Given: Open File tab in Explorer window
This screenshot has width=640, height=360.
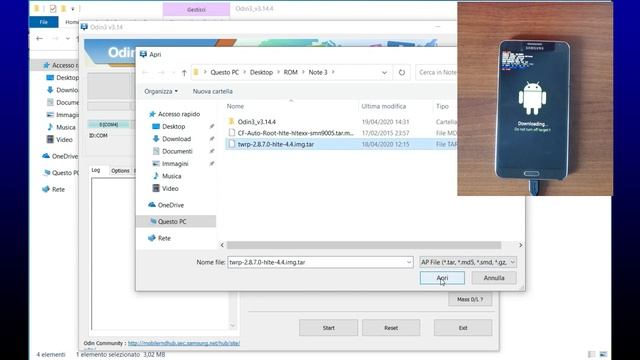Looking at the screenshot, I should click(x=44, y=22).
